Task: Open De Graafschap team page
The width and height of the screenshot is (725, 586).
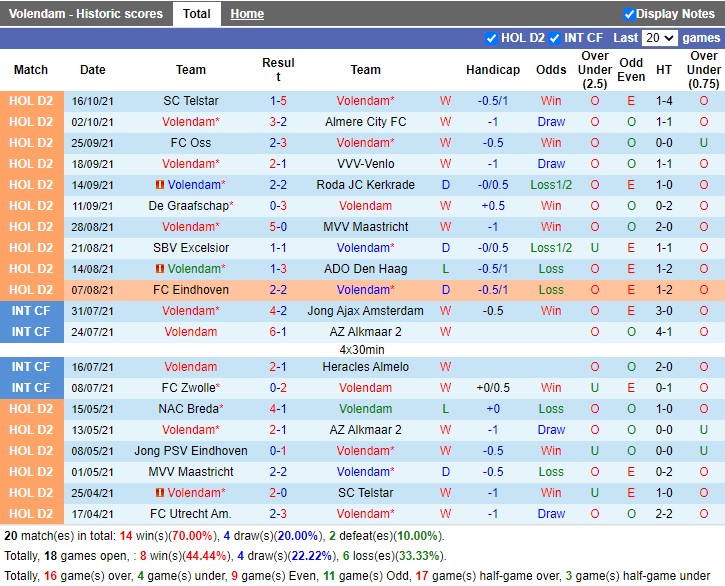Action: (190, 206)
